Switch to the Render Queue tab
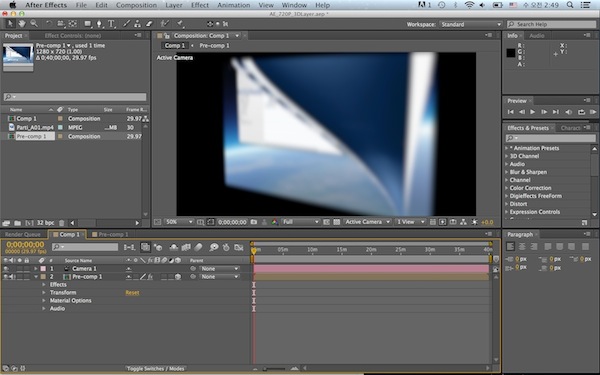 tap(23, 234)
